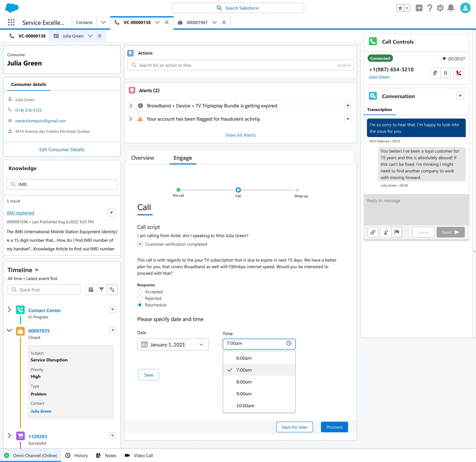Click the Timeline filter funnel icon
476x462 pixels.
pyautogui.click(x=101, y=289)
